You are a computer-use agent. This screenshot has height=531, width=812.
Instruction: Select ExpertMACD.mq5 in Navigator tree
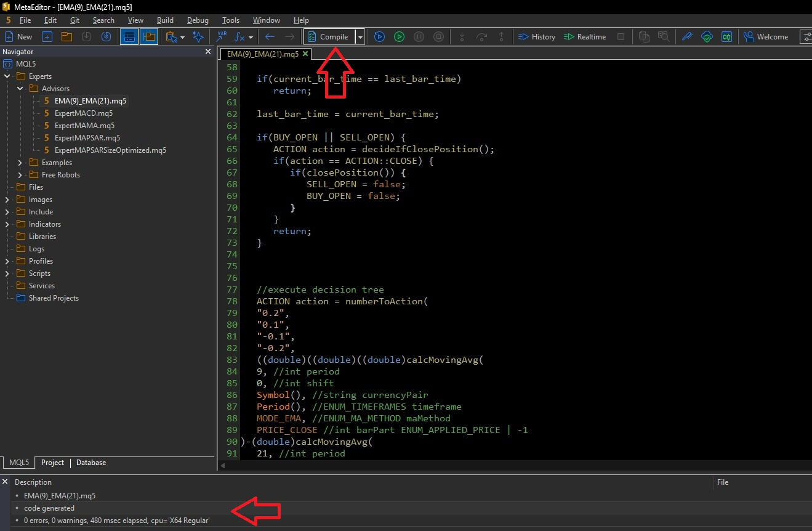click(83, 113)
